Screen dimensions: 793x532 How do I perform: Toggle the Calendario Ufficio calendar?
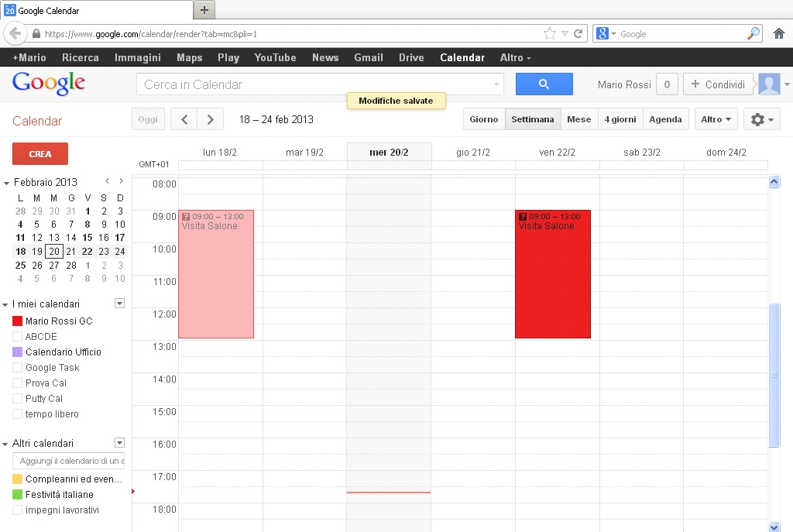coord(17,352)
